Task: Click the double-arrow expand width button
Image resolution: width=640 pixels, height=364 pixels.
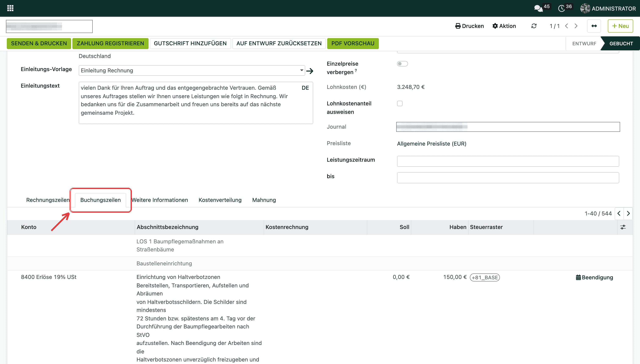Action: [x=594, y=26]
